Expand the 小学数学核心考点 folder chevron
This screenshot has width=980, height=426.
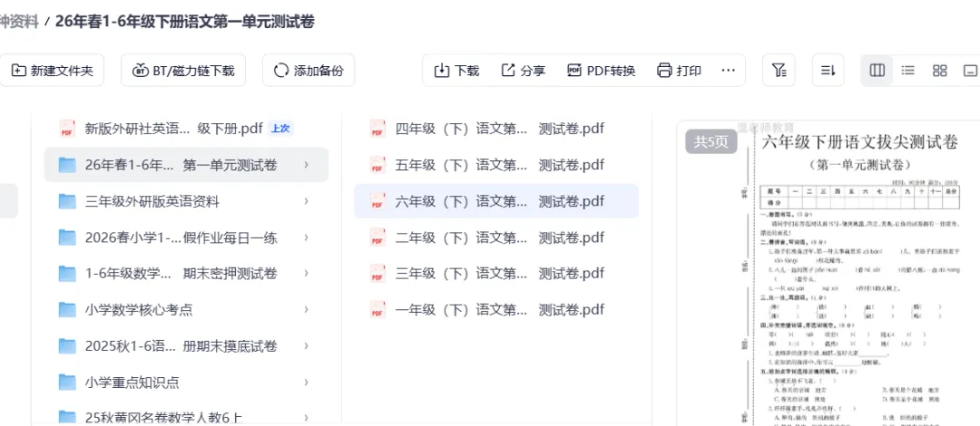coord(306,310)
